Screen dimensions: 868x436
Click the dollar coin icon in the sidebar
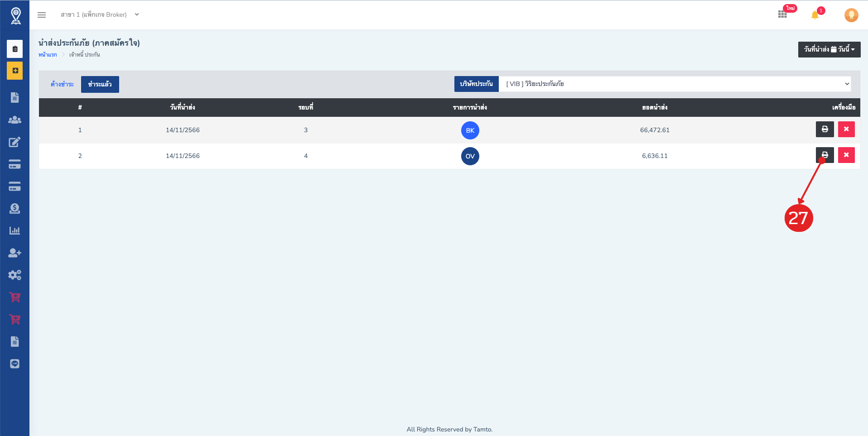pos(15,209)
